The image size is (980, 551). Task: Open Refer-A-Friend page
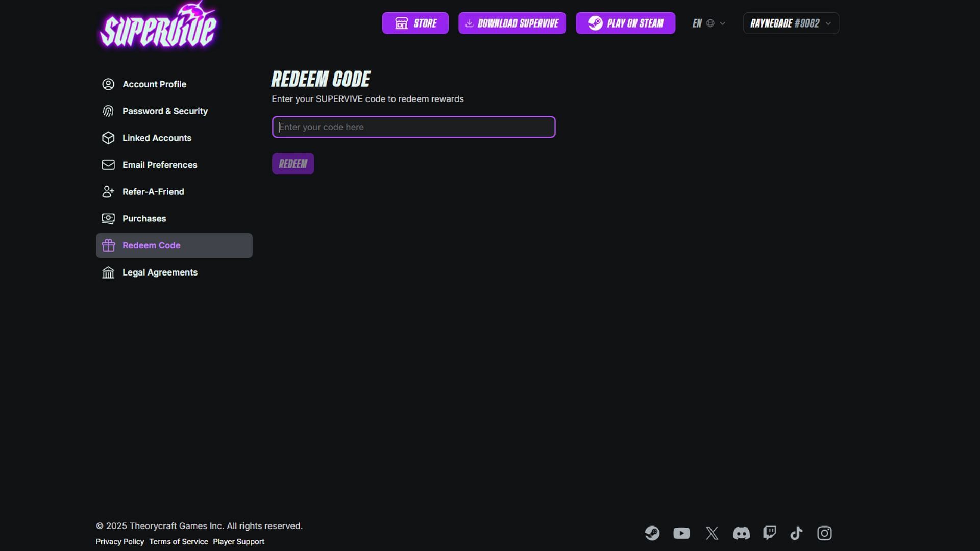pos(174,192)
